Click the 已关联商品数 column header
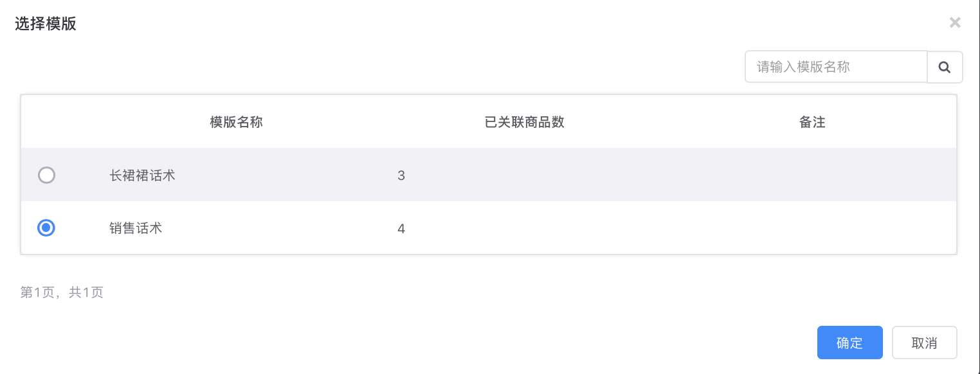Image resolution: width=980 pixels, height=374 pixels. pyautogui.click(x=524, y=122)
